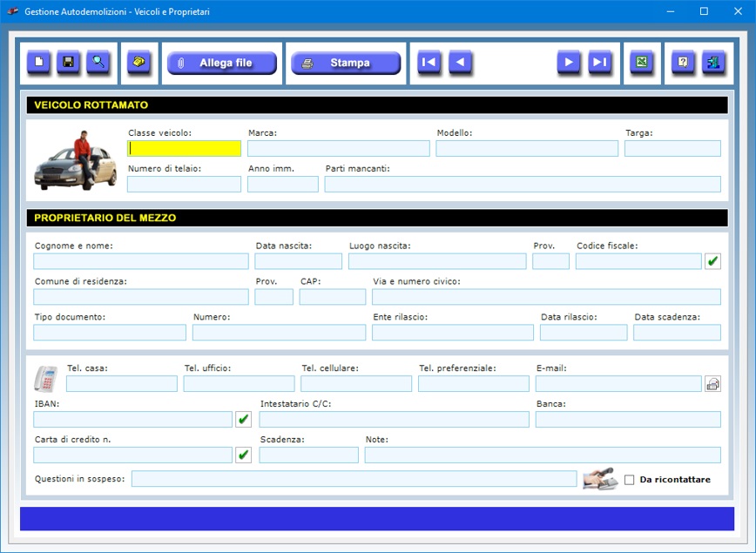The height and width of the screenshot is (553, 756).
Task: Click the send e-mail icon
Action: click(712, 384)
